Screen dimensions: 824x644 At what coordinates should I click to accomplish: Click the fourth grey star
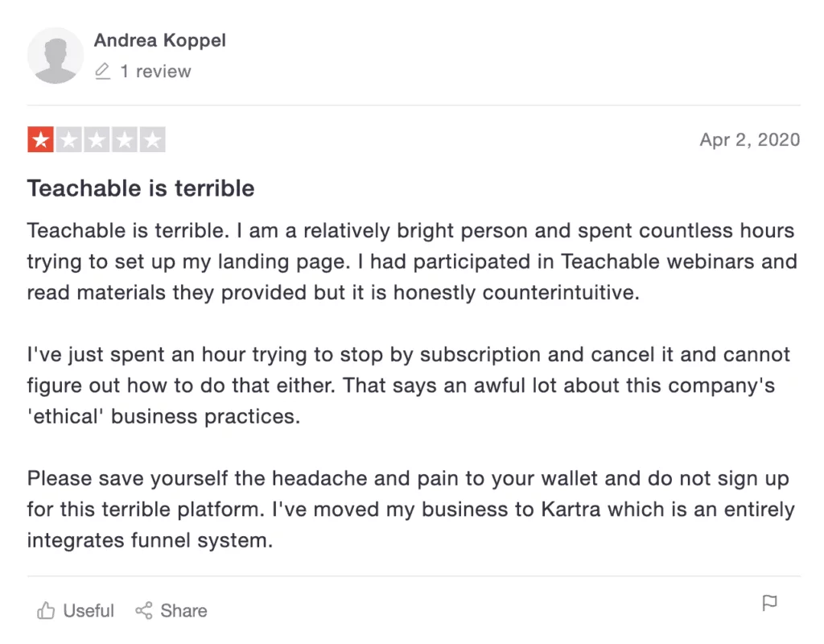click(124, 140)
